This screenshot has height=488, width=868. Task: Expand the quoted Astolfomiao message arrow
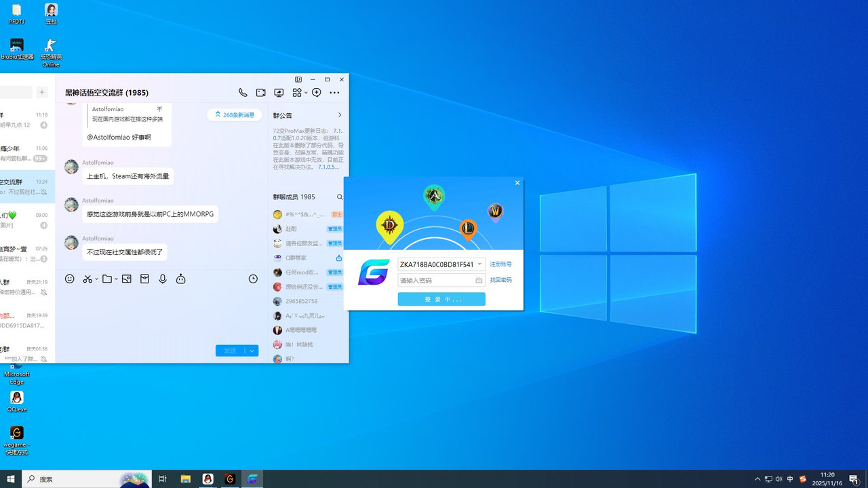click(x=159, y=109)
